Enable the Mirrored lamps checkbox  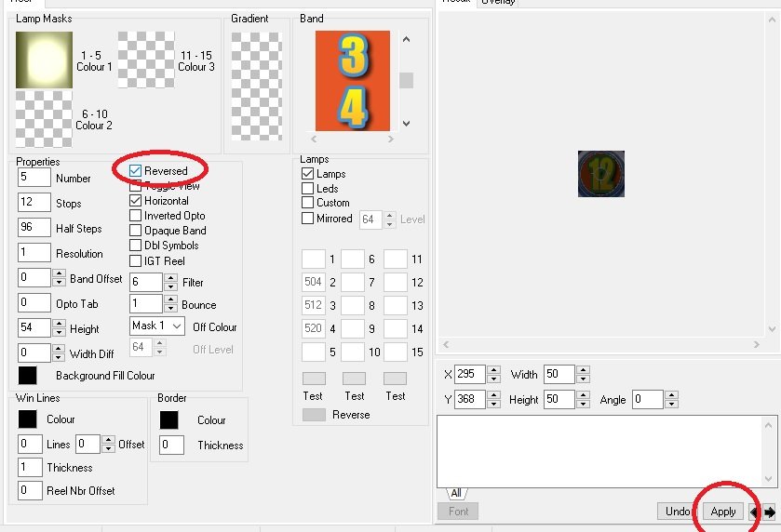(x=308, y=219)
